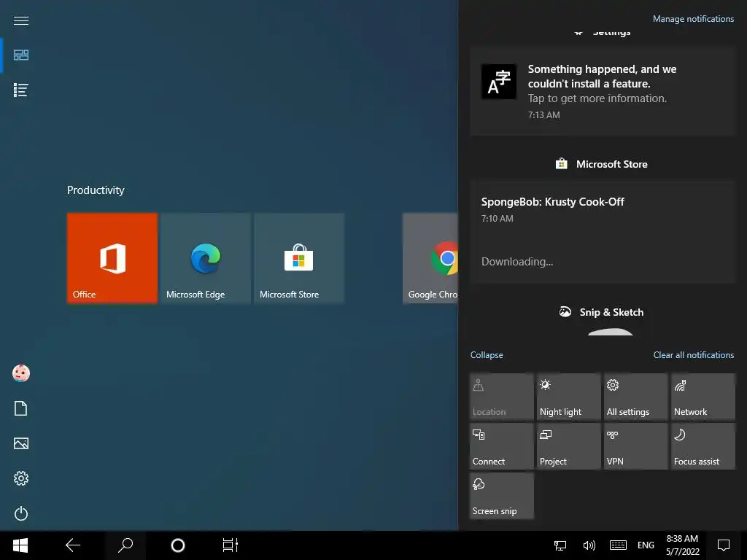This screenshot has width=747, height=560.
Task: Open Project quick action
Action: click(569, 446)
